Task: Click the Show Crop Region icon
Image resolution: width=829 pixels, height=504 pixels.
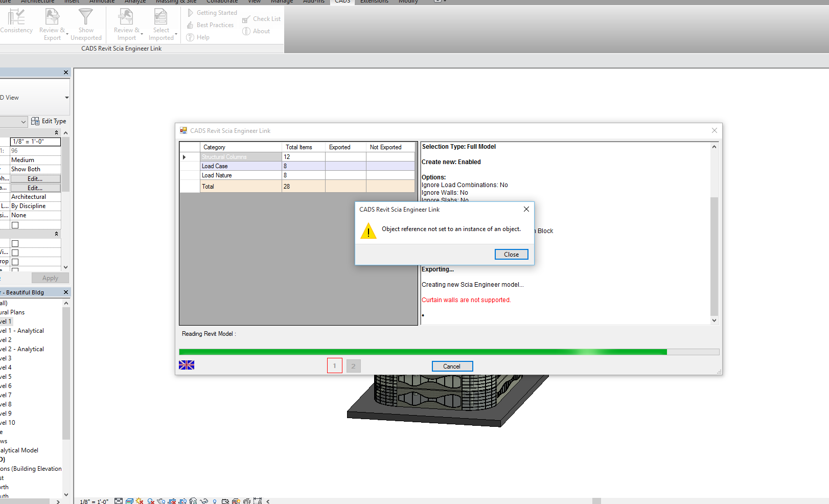Action: pos(182,501)
